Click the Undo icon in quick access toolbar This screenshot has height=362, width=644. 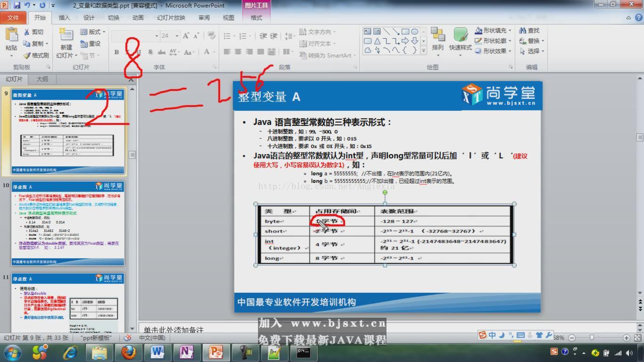click(x=27, y=5)
